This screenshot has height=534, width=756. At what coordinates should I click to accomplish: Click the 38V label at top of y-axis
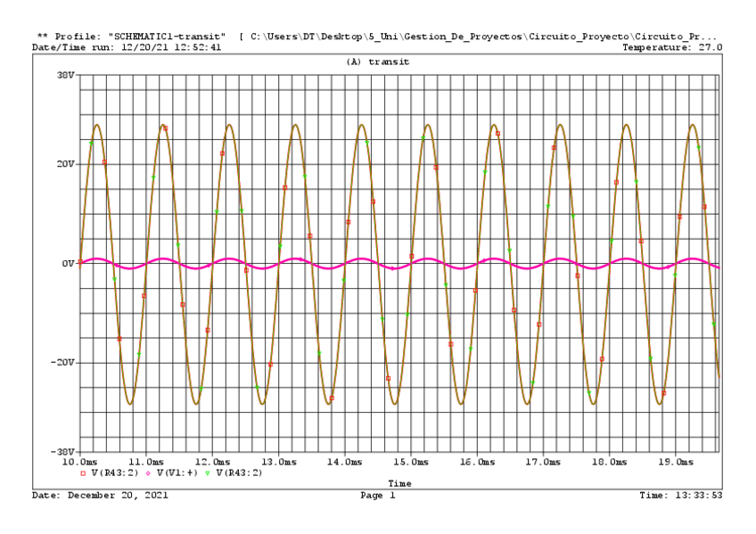[x=65, y=76]
